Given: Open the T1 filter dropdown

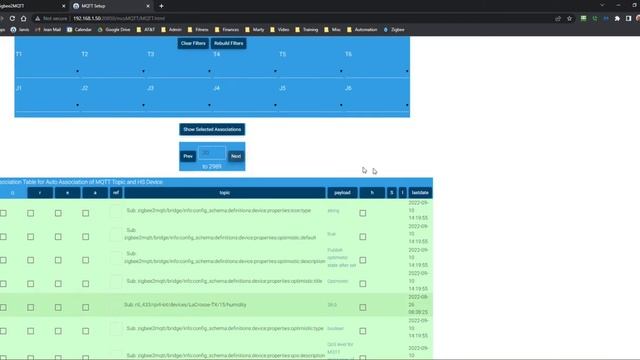Looking at the screenshot, I should click(x=48, y=71).
